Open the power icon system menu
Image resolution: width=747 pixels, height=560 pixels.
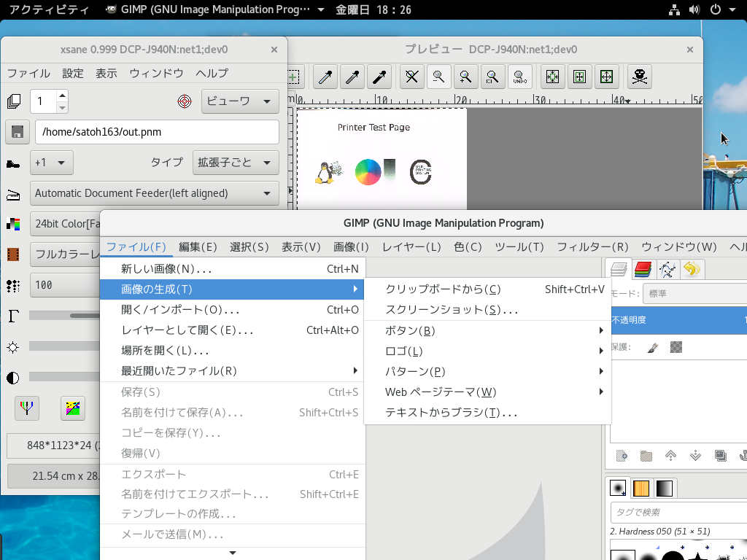(716, 9)
